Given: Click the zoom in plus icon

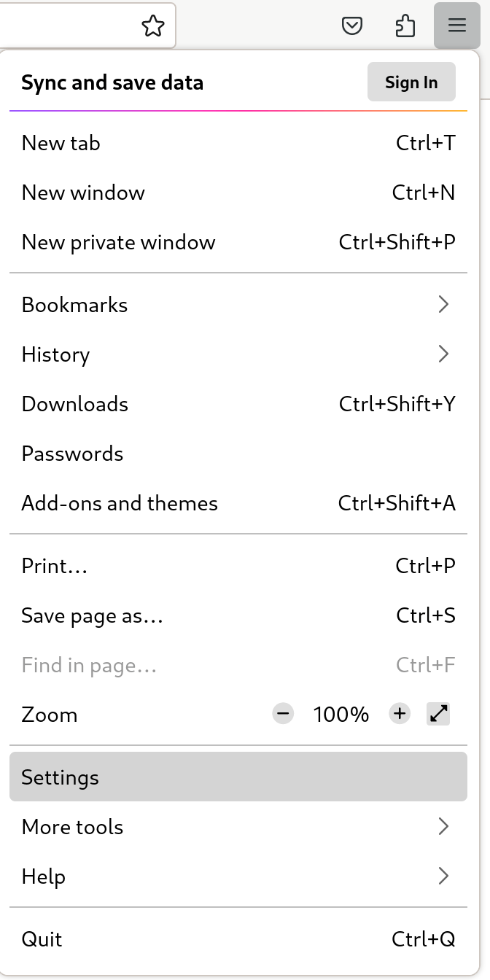Looking at the screenshot, I should click(x=400, y=714).
